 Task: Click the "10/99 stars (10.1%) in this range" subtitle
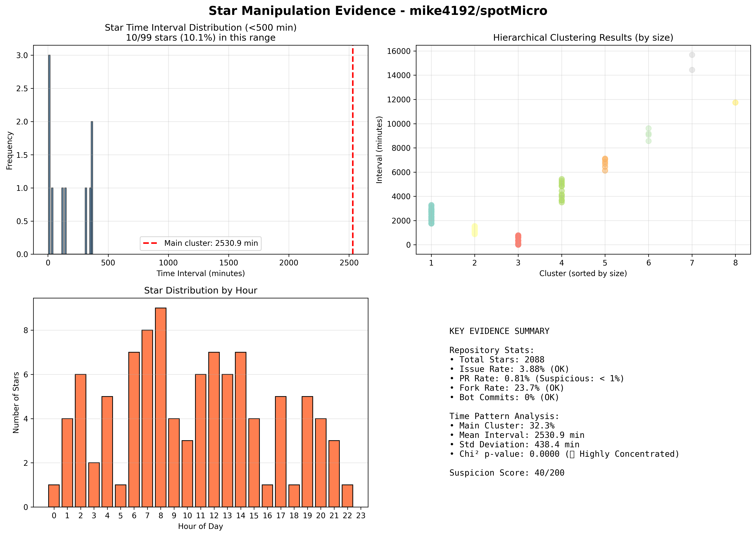201,38
